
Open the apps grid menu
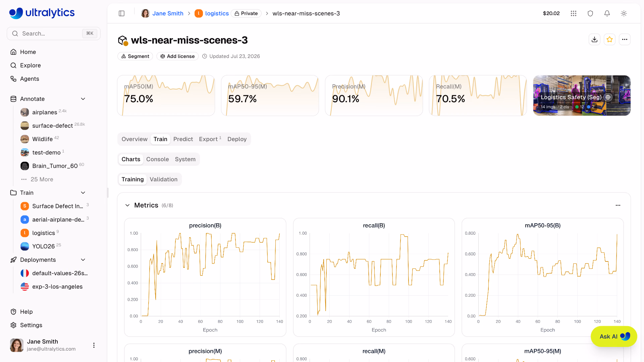click(x=574, y=13)
